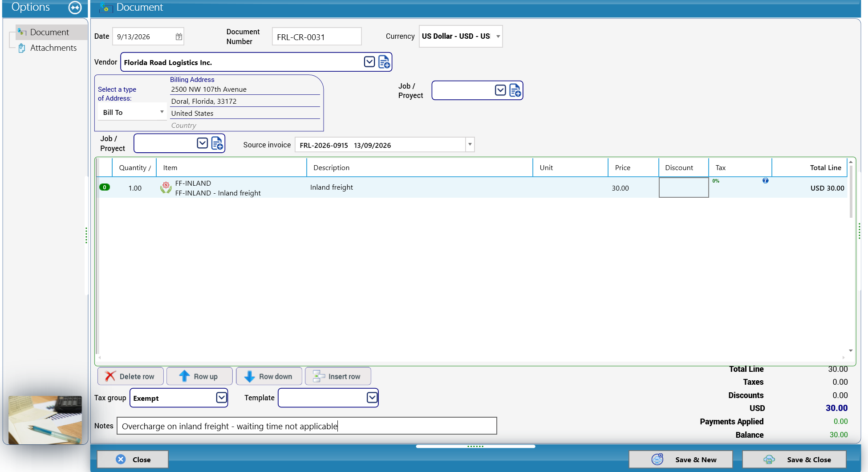Click the tax info icon in the row
Viewport: 868px width, 472px height.
[x=765, y=180]
